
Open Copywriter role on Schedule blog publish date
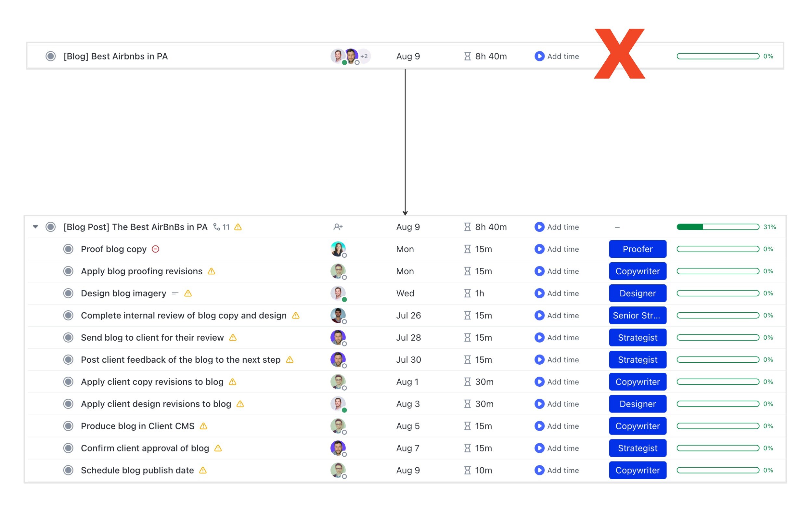point(638,470)
